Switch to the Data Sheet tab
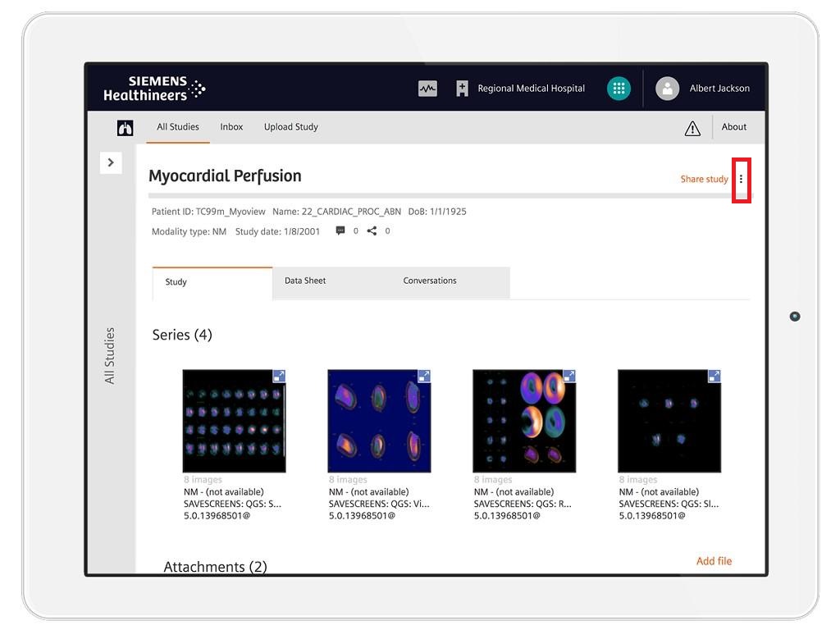 pos(305,281)
